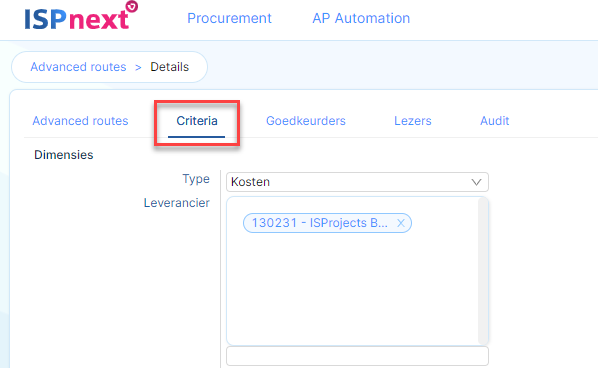This screenshot has width=598, height=368.
Task: Remove the 130231 - ISProjects supplier tag
Action: coord(400,223)
